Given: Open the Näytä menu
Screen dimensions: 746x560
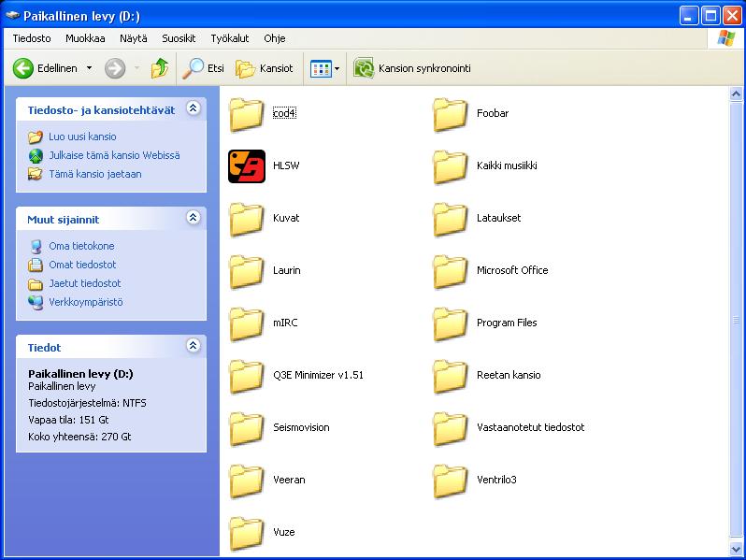Looking at the screenshot, I should pos(133,38).
